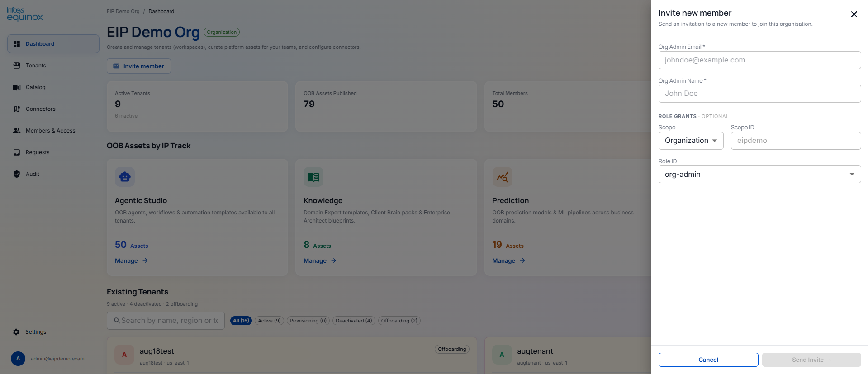The image size is (868, 374).
Task: Open the Scope dropdown set to Organization
Action: tap(691, 141)
